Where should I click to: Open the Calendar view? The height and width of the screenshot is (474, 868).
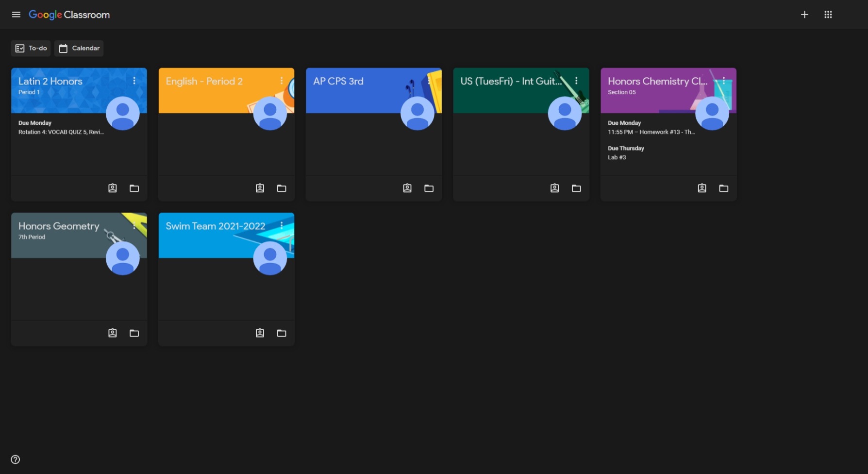[x=79, y=48]
